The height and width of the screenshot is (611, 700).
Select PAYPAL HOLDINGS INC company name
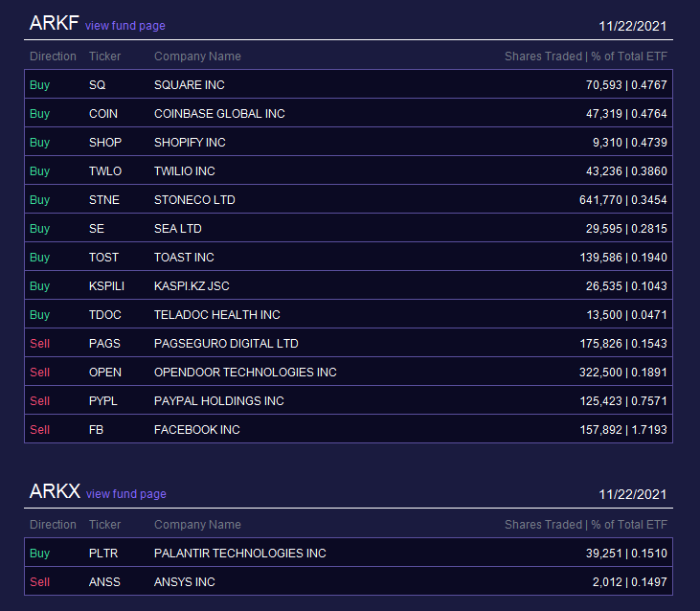tap(218, 401)
